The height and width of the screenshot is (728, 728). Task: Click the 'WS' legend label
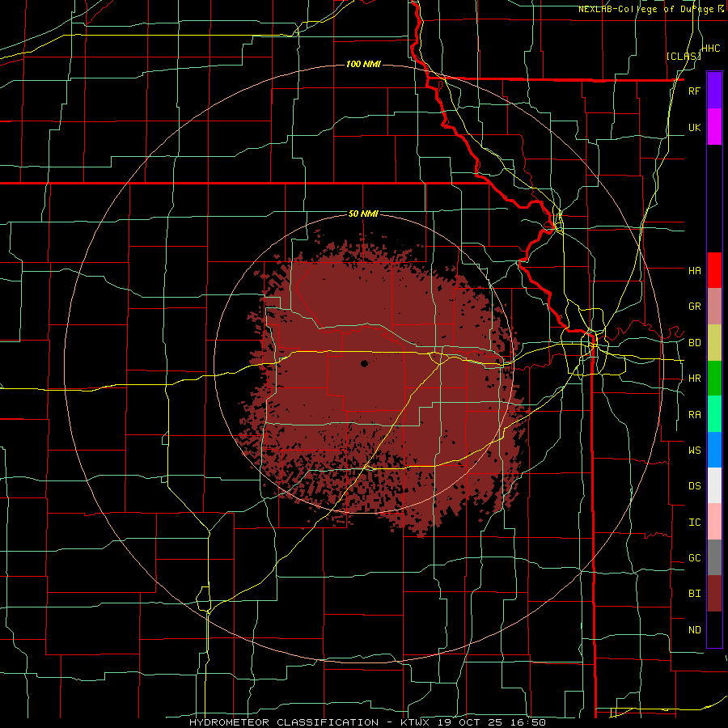694,451
